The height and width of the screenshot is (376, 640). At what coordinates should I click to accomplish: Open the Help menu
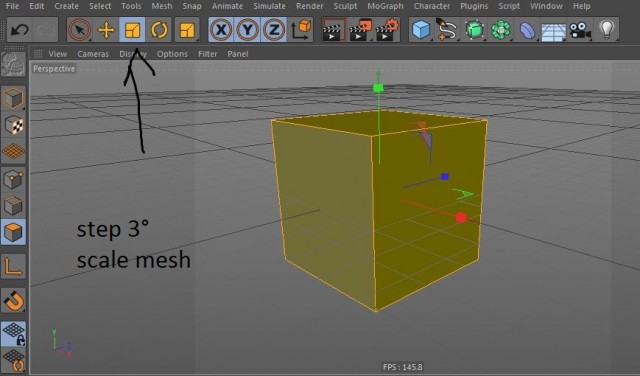coord(581,6)
